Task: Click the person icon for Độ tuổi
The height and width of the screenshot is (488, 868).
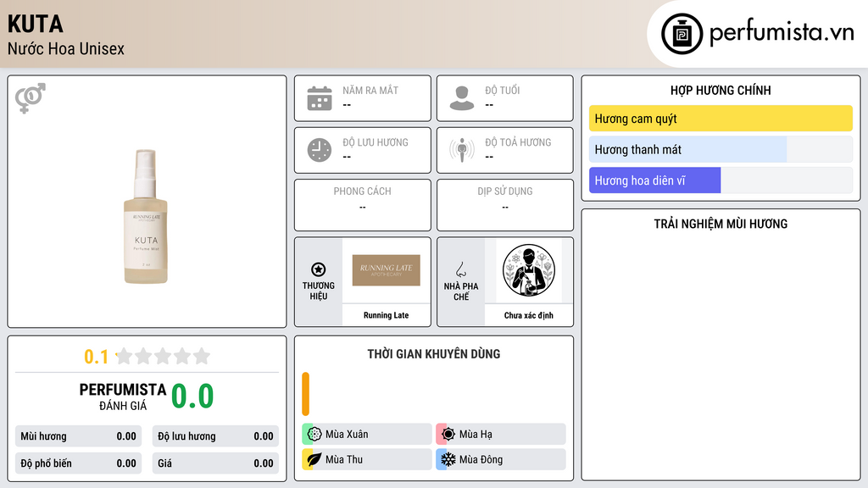Action: pyautogui.click(x=462, y=98)
